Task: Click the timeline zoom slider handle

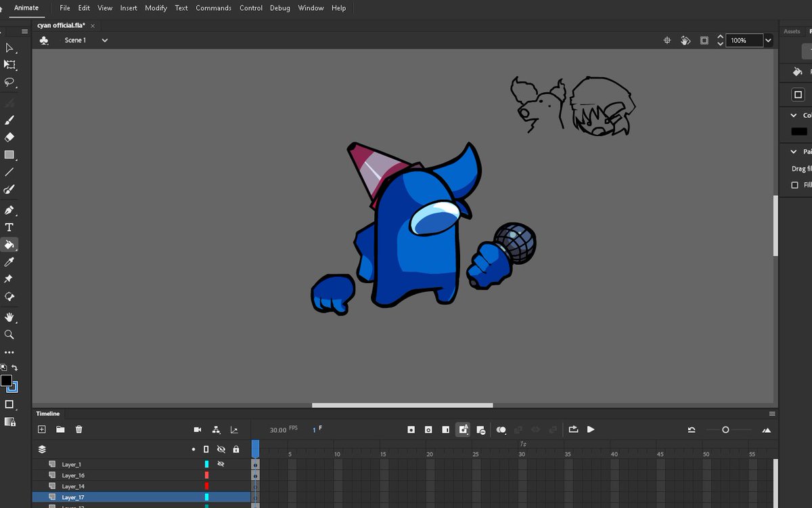Action: coord(725,429)
